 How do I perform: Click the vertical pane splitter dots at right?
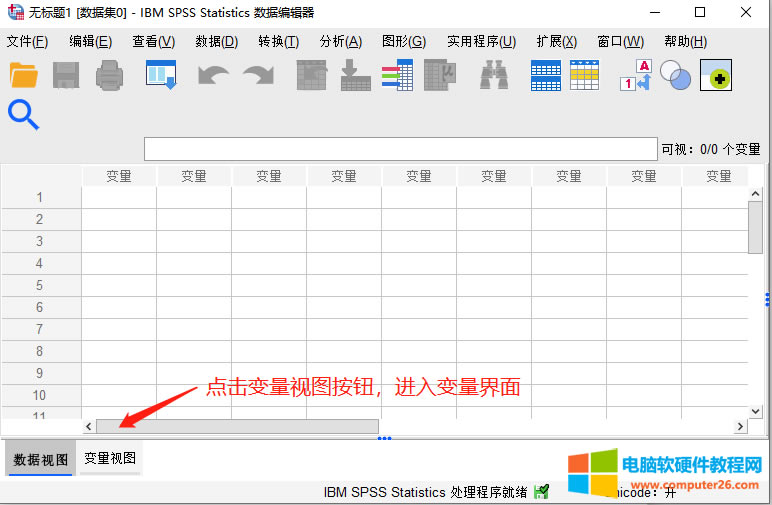(767, 299)
